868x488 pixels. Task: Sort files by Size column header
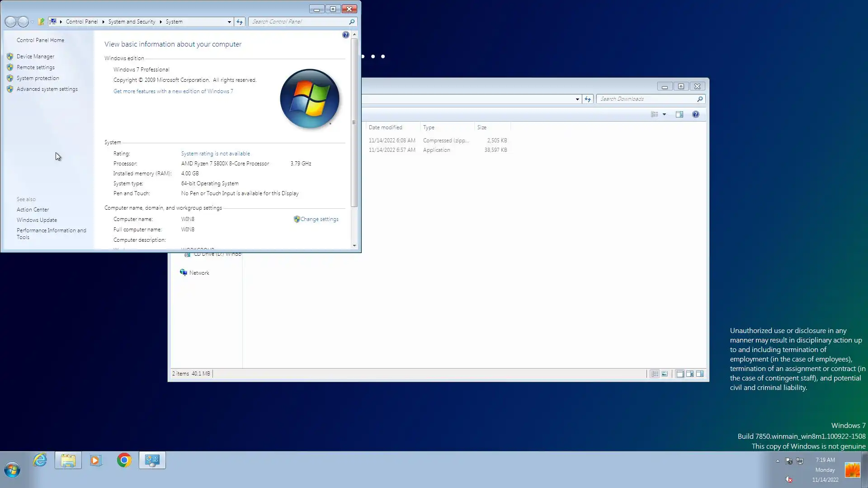(482, 127)
